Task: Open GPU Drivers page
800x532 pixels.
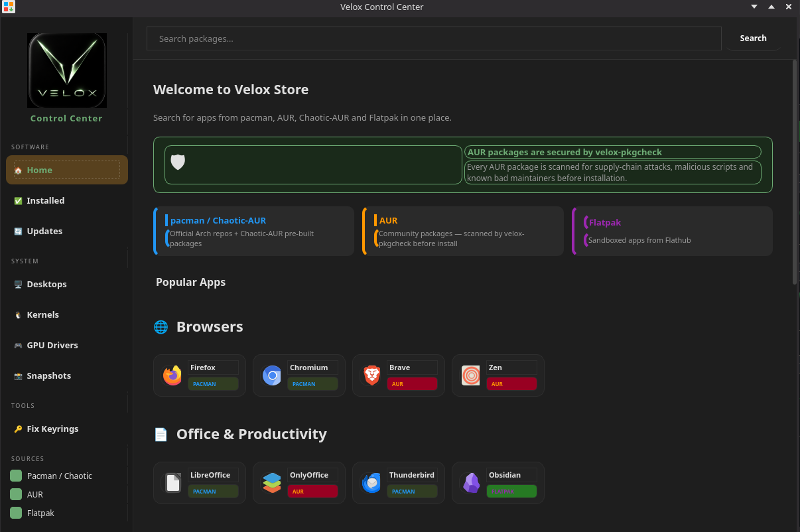Action: click(x=67, y=345)
